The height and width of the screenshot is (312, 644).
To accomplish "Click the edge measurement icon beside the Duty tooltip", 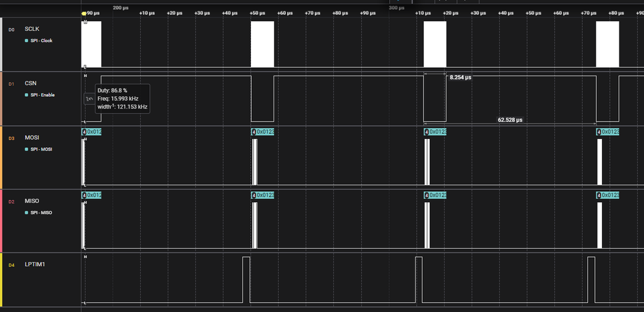I will coord(89,99).
